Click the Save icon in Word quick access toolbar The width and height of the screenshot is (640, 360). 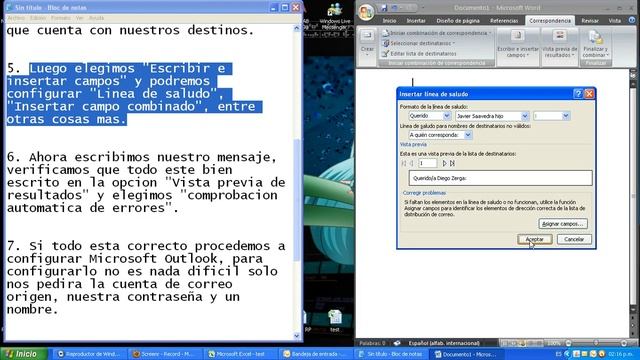[x=383, y=8]
